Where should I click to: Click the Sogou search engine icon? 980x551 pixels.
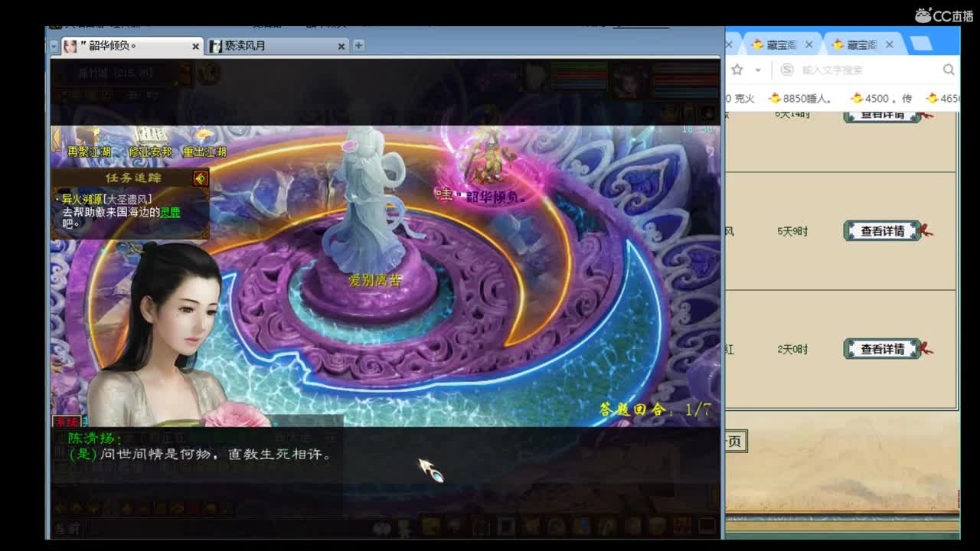click(787, 70)
